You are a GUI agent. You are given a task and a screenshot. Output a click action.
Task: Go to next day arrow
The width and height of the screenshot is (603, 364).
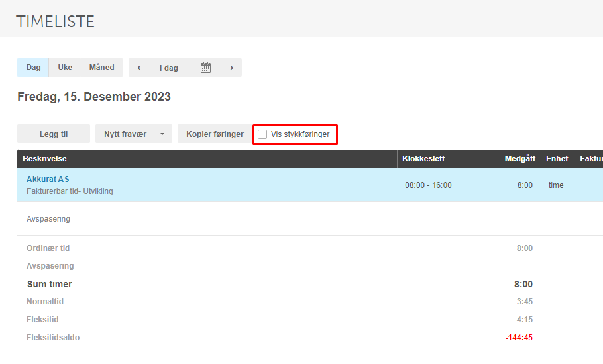(x=231, y=68)
